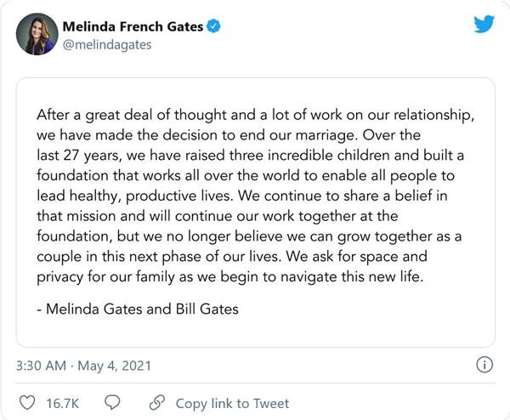Click the chain link icon
Screen dimensions: 510x420
[x=156, y=403]
